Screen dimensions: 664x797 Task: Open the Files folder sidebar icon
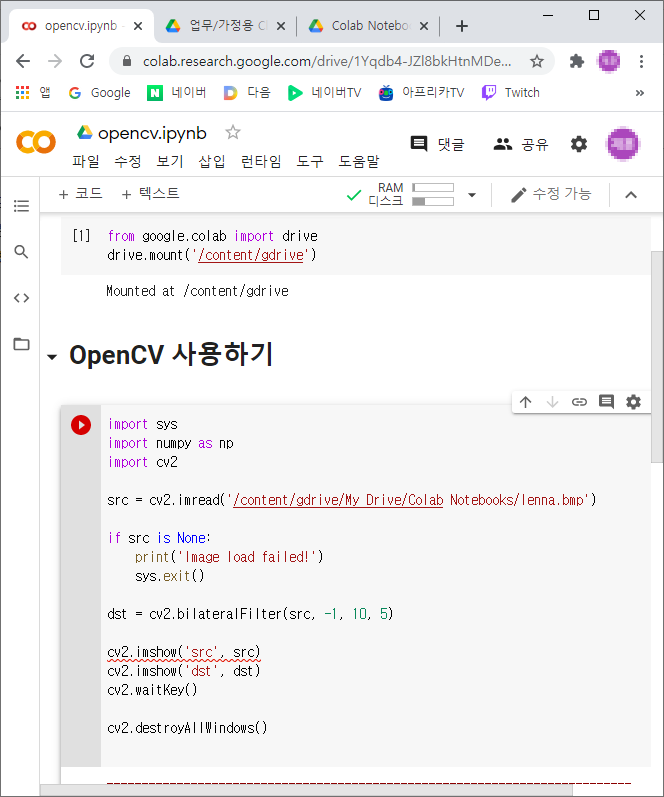click(21, 344)
